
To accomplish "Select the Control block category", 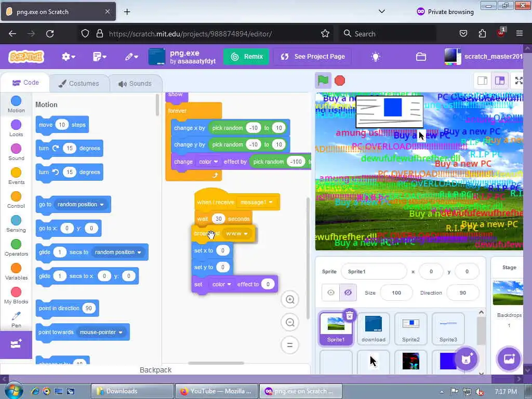I will point(16,200).
